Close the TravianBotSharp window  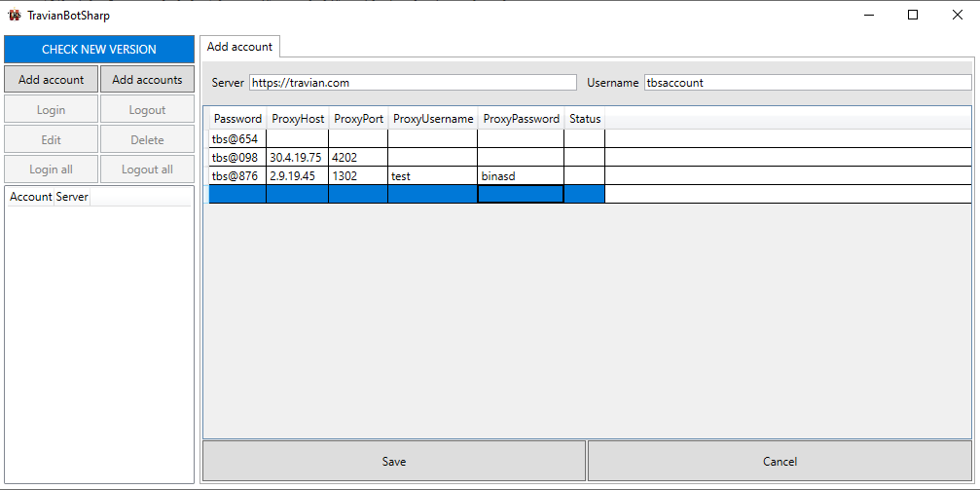click(x=957, y=15)
